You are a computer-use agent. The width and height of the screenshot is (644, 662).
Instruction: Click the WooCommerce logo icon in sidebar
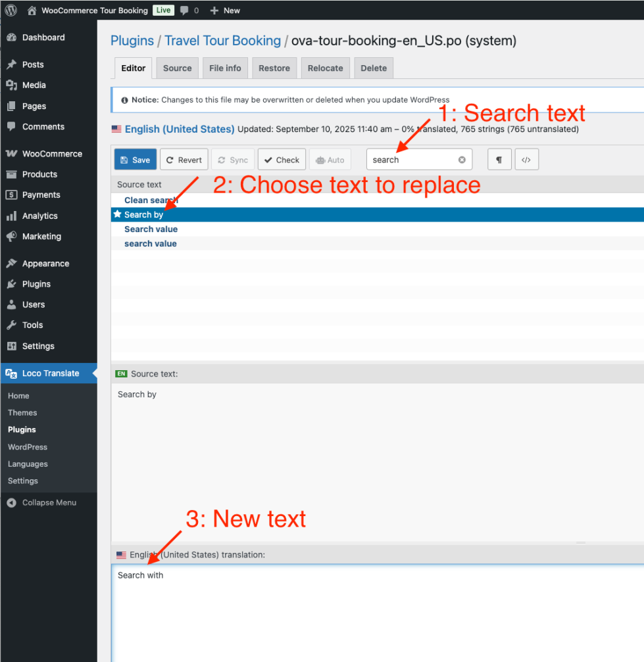[11, 154]
